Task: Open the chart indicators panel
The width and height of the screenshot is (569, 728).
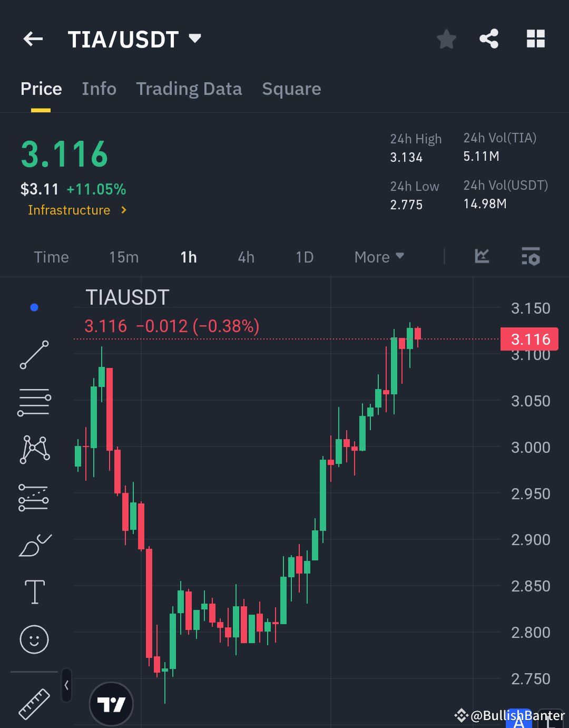Action: point(482,257)
